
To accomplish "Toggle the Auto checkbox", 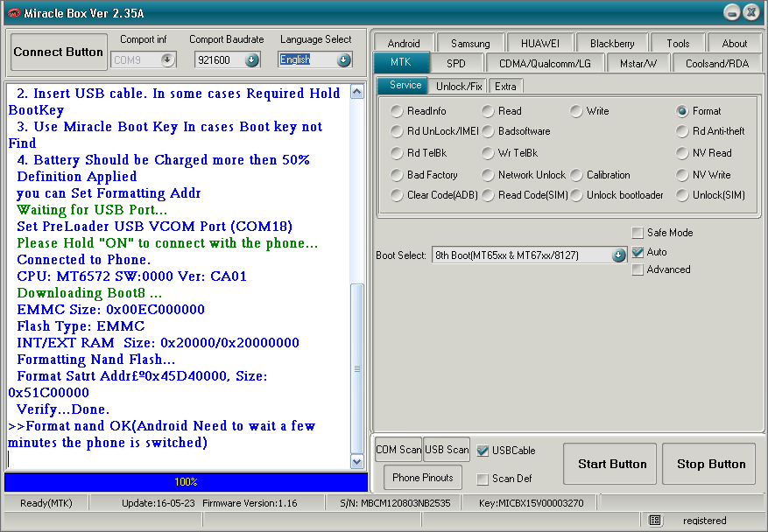I will tap(638, 252).
